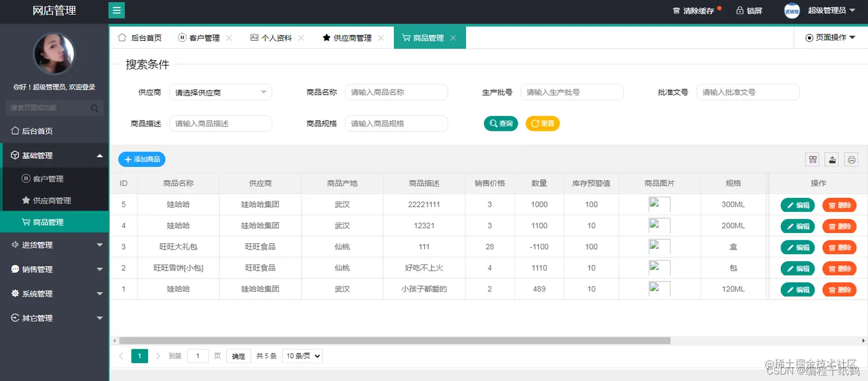Toggle the sidebar collapse hamburger icon

click(117, 10)
